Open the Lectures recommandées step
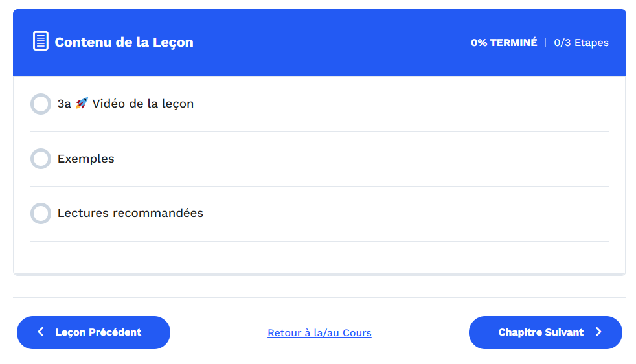Screen dimensions: 636x364 320,214
